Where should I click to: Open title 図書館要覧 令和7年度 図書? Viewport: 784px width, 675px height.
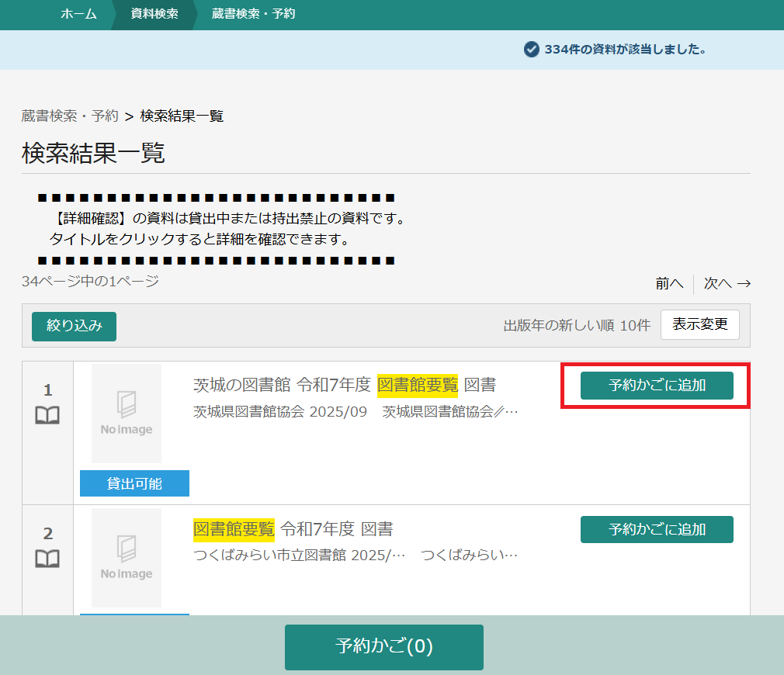click(x=293, y=529)
